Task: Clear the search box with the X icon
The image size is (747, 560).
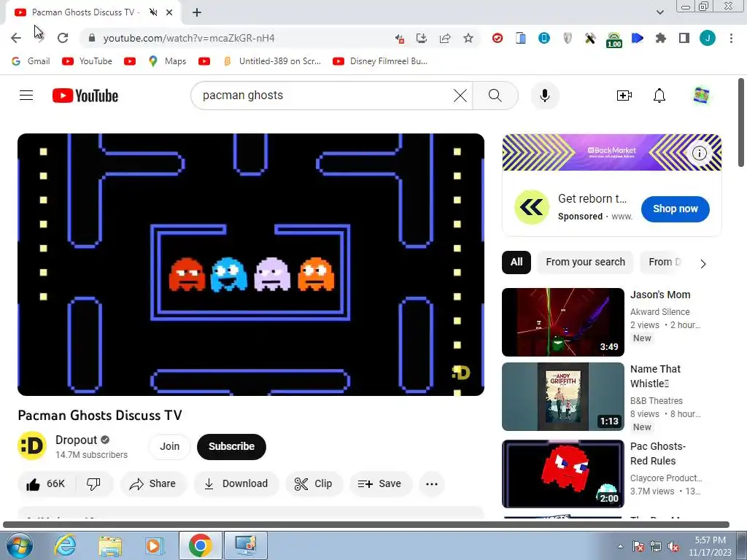Action: [x=460, y=96]
